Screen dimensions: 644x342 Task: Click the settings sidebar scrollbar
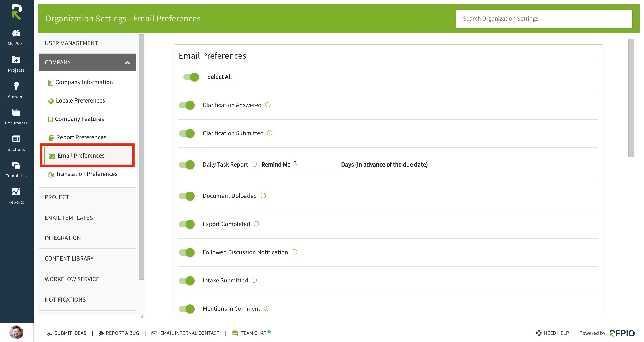pos(141,157)
